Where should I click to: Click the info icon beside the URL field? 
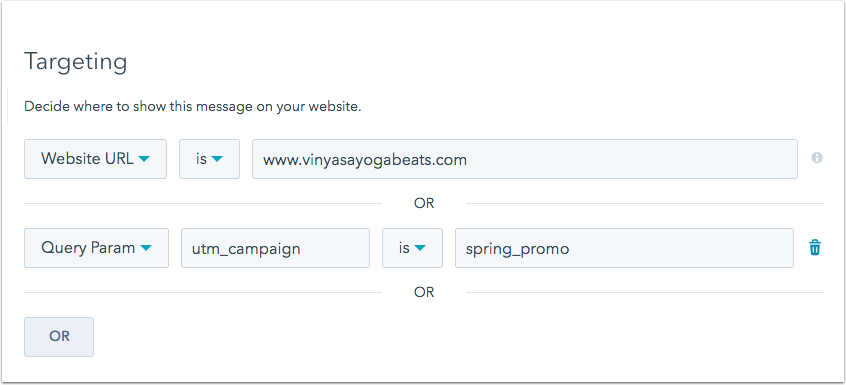(817, 158)
